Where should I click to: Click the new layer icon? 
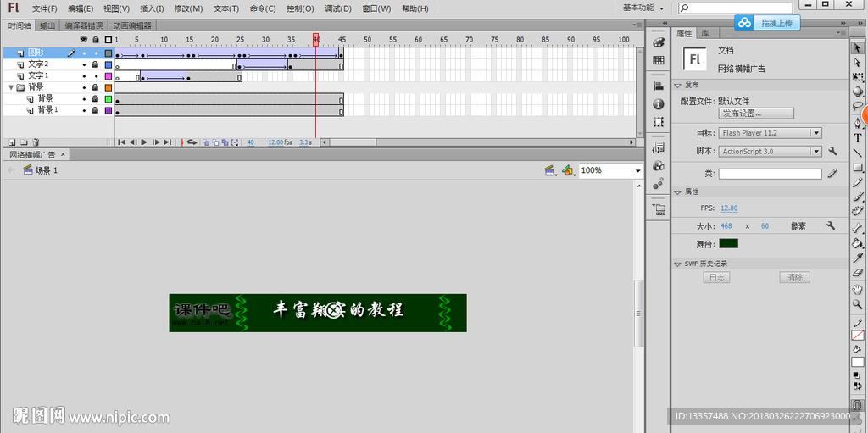tap(12, 142)
